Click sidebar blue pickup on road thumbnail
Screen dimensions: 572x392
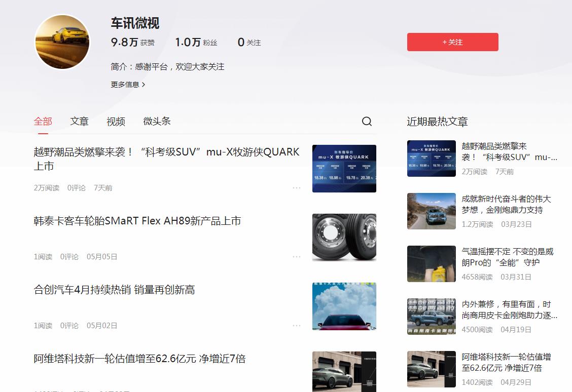431,211
